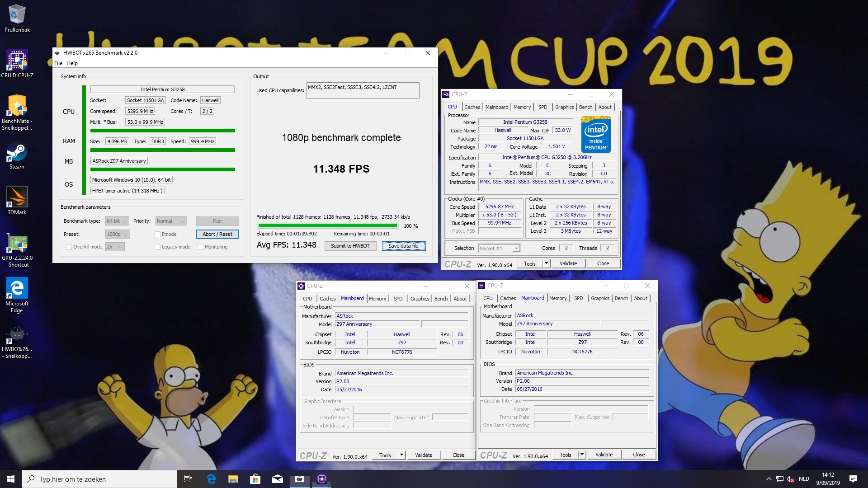
Task: Click the HWBOT x265 title bar icon
Action: [57, 53]
